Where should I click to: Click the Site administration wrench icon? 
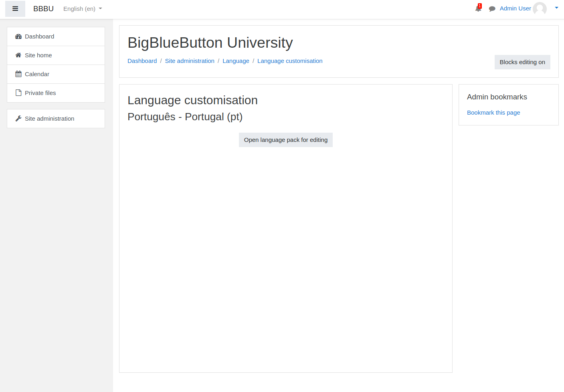click(x=18, y=119)
